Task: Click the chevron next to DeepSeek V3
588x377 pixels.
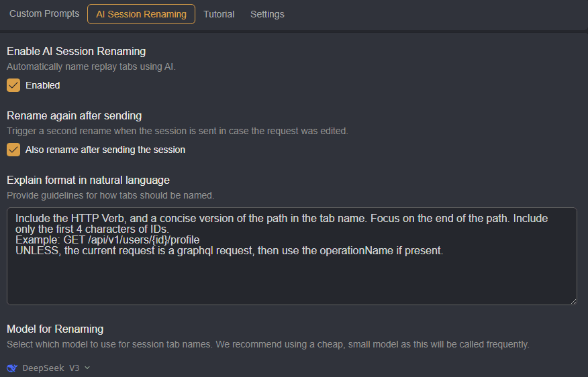Action: (87, 368)
